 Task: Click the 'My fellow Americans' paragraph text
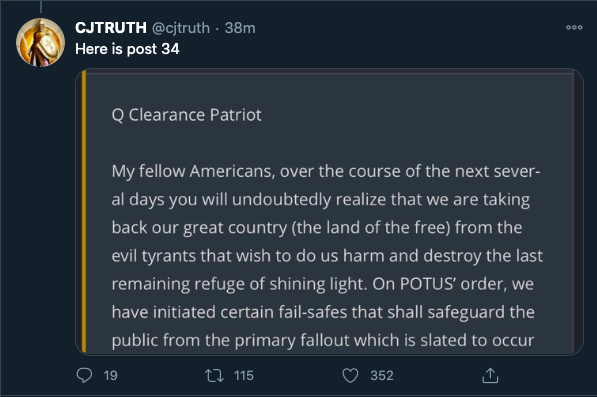[327, 256]
